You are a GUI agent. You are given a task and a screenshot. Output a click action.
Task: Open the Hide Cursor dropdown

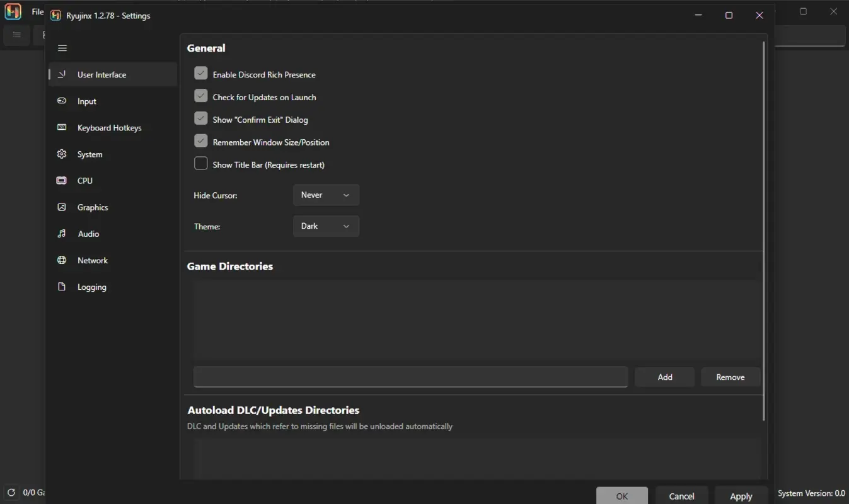(325, 195)
